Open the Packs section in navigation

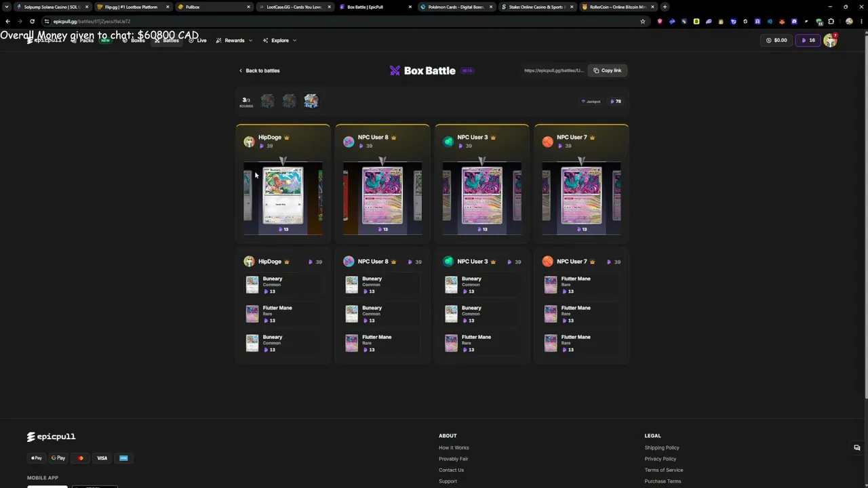pyautogui.click(x=83, y=41)
